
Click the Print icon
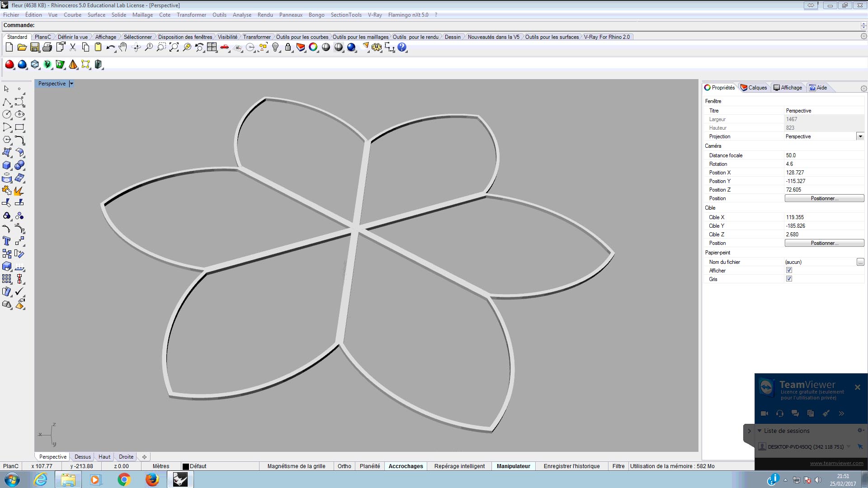[x=47, y=47]
